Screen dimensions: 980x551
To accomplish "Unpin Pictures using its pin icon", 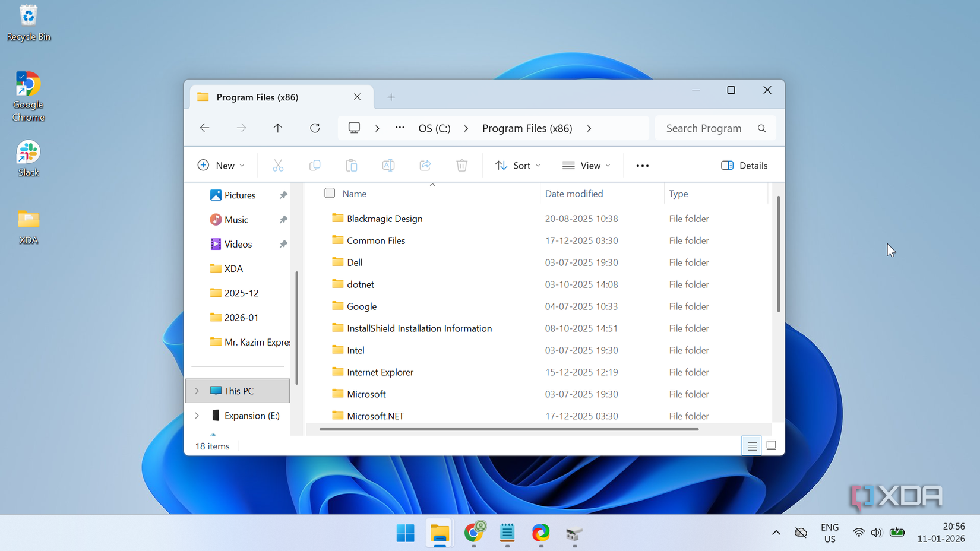I will pyautogui.click(x=283, y=195).
